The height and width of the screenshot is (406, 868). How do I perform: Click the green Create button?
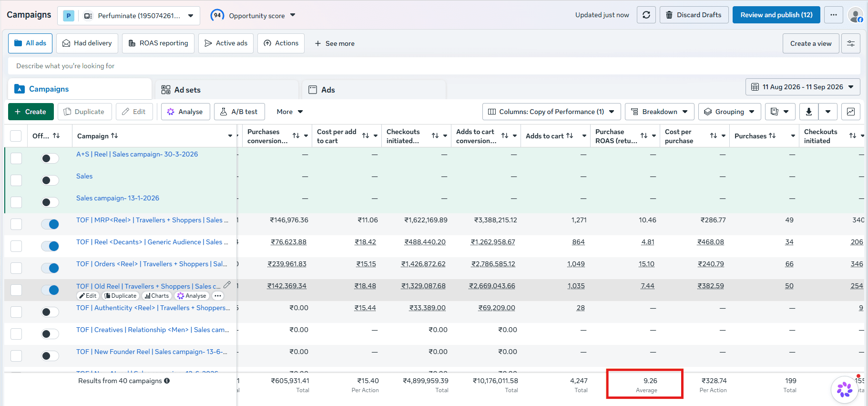pyautogui.click(x=31, y=112)
